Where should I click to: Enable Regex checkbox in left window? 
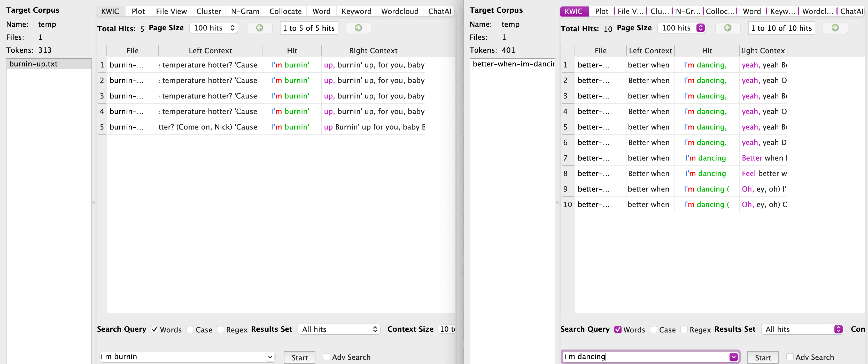pyautogui.click(x=221, y=330)
